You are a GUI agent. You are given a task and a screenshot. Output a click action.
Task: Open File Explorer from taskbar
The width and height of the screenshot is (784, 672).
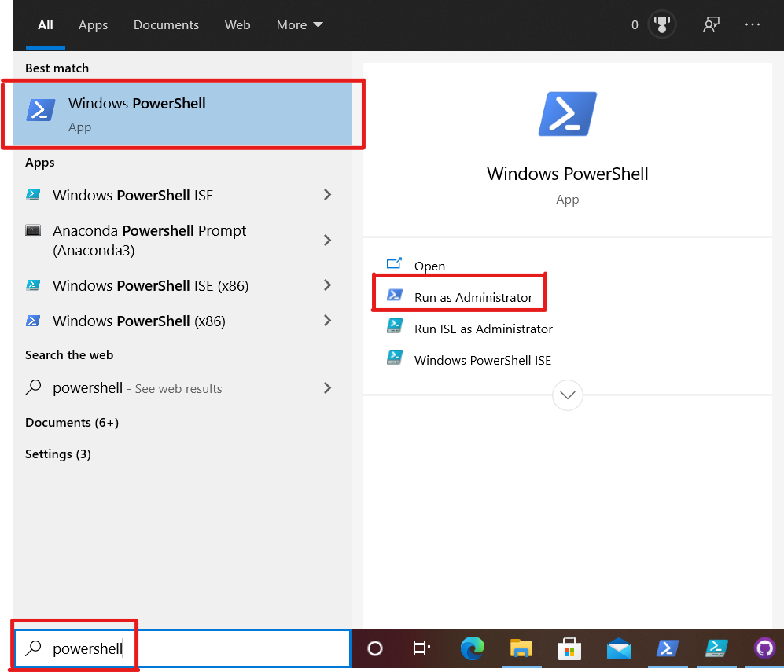521,648
